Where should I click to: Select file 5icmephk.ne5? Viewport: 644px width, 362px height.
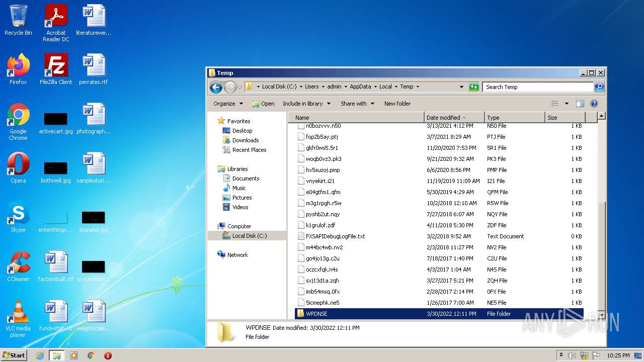coord(439,303)
